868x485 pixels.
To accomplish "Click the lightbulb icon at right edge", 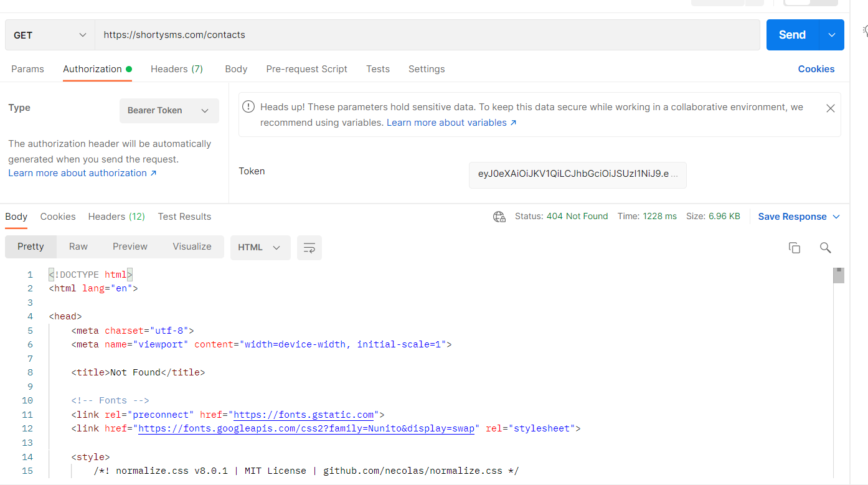I will point(866,31).
